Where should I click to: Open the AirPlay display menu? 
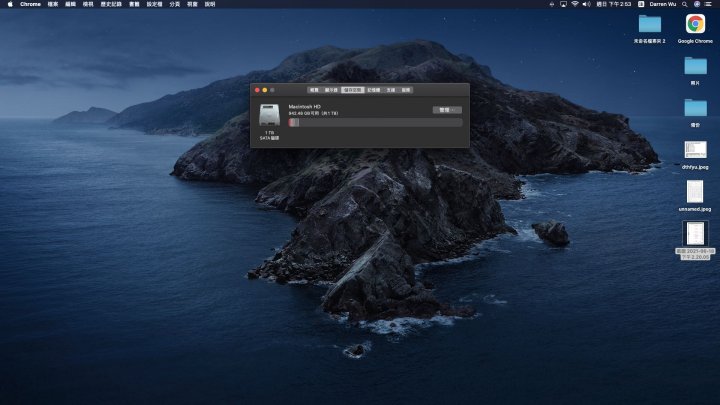point(563,4)
